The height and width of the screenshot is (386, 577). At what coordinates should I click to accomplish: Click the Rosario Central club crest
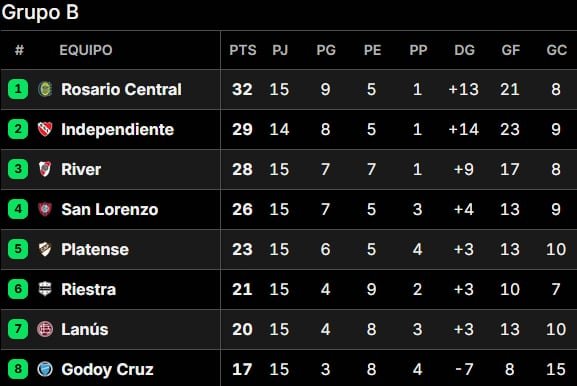tap(45, 89)
